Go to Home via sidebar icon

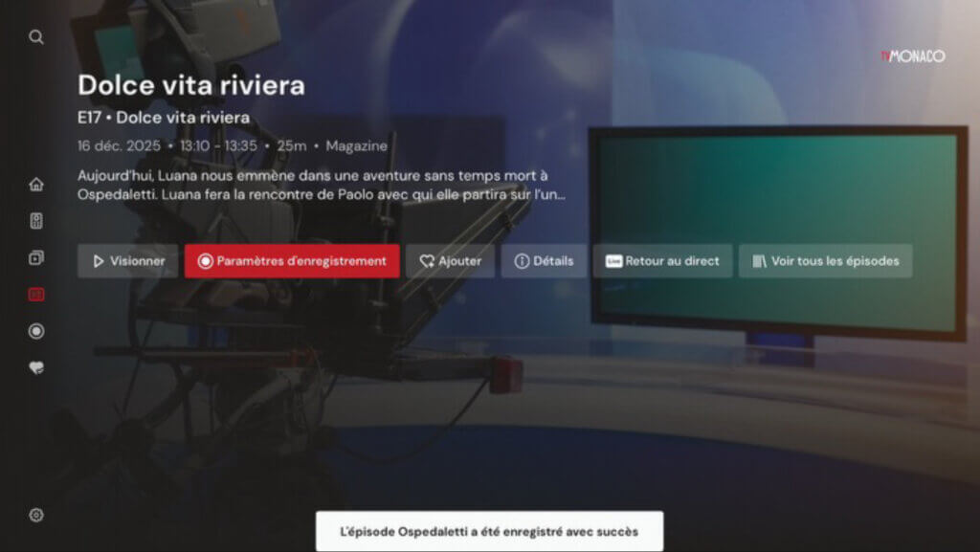pyautogui.click(x=36, y=185)
